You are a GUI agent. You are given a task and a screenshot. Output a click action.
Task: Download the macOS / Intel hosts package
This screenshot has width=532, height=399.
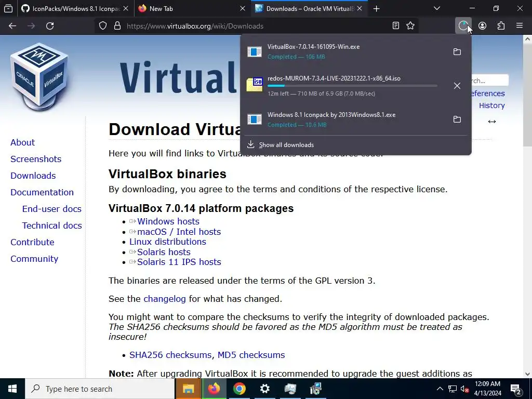click(x=179, y=232)
